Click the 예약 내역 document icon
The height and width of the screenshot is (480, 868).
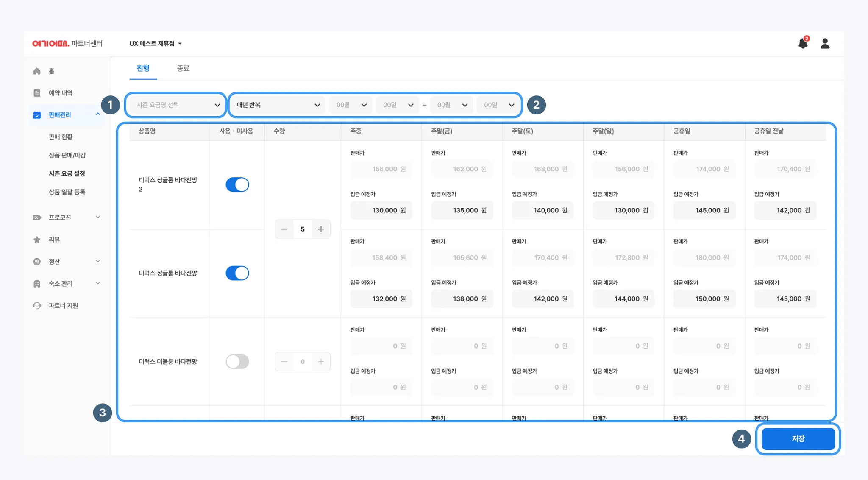click(x=37, y=93)
